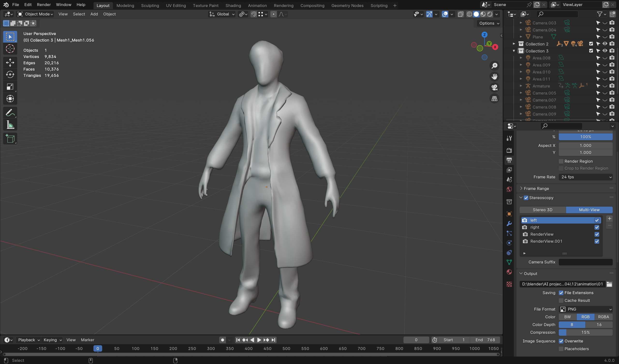This screenshot has height=364, width=619.
Task: Uncheck File Extensions checkbox
Action: coord(561,293)
